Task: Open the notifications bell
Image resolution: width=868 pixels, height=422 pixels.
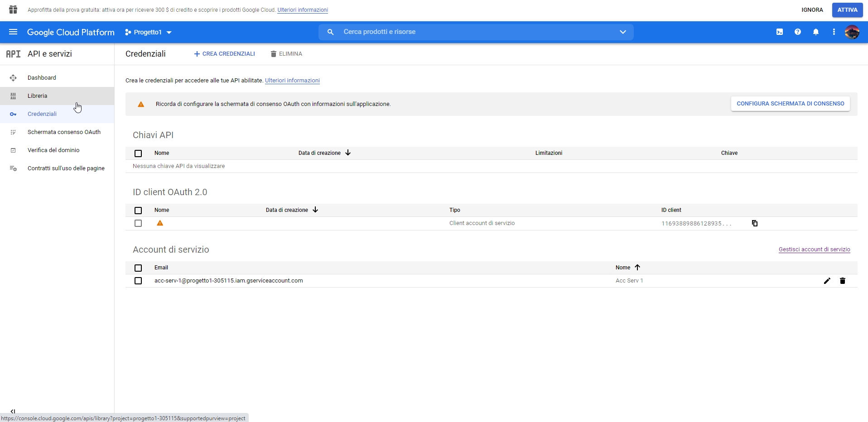Action: pos(816,32)
